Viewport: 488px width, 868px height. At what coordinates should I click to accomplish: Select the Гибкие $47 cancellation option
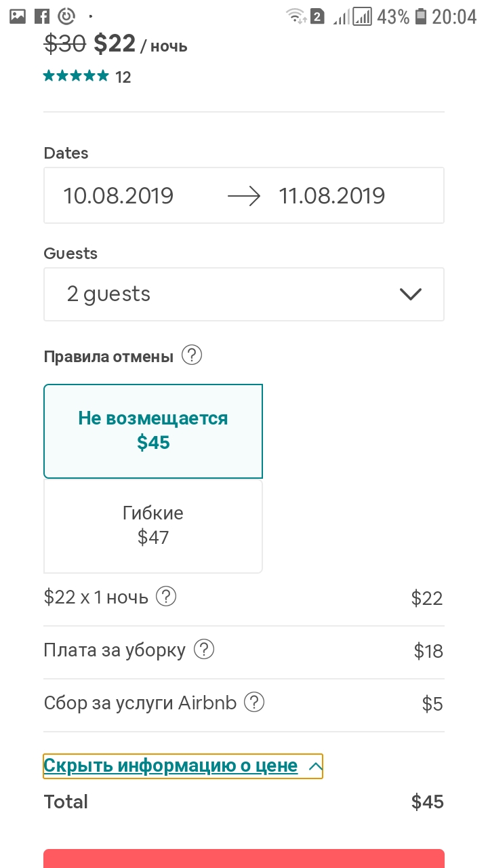click(x=153, y=526)
